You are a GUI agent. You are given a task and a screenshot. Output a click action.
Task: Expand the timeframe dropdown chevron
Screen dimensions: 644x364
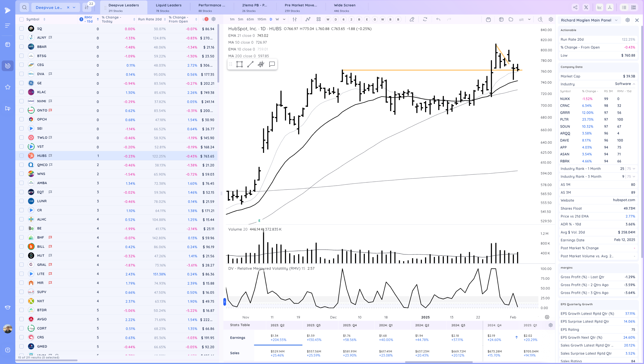[x=284, y=19]
